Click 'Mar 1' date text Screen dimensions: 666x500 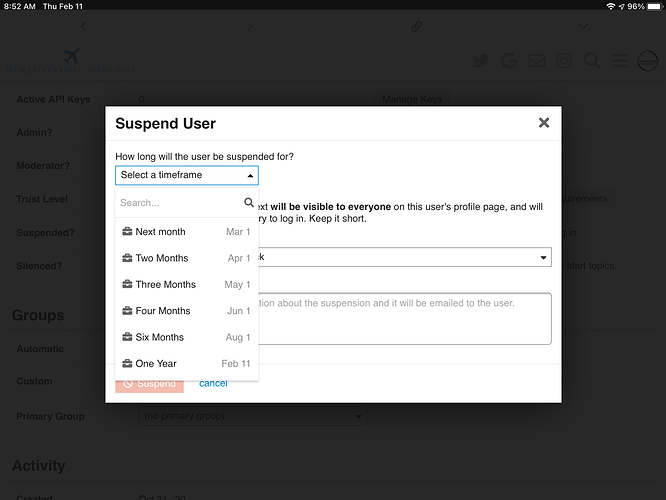[x=238, y=232]
